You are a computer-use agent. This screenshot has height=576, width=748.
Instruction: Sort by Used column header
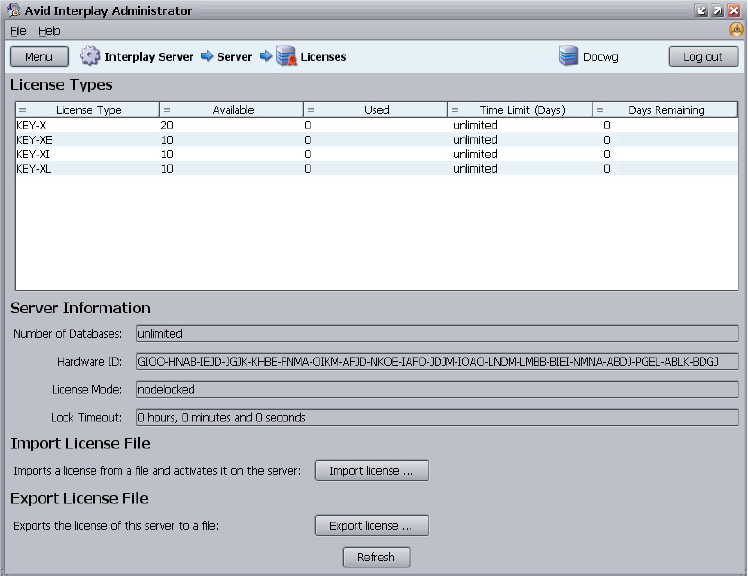376,110
